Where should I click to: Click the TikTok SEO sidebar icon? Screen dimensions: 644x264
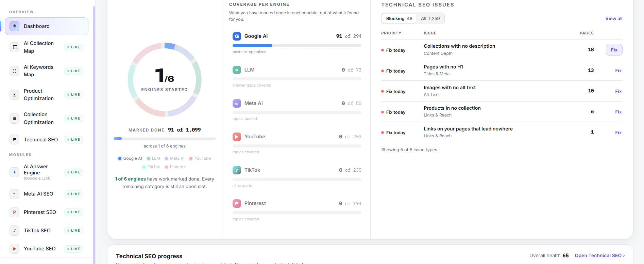tap(15, 231)
